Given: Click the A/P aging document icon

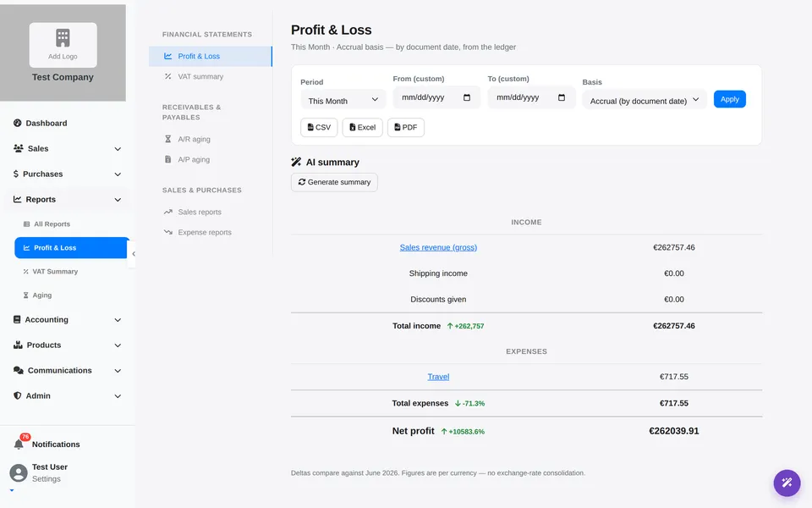Looking at the screenshot, I should pyautogui.click(x=167, y=159).
